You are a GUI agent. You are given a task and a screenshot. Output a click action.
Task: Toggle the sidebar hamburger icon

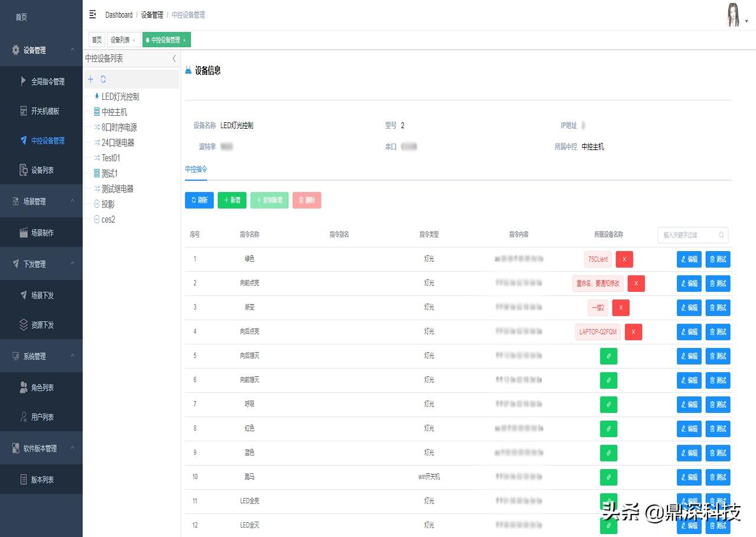click(92, 14)
